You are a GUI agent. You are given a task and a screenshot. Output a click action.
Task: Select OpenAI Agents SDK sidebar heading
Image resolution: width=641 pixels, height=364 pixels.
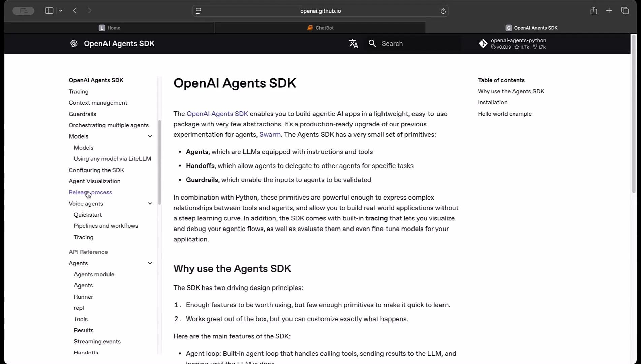point(96,80)
